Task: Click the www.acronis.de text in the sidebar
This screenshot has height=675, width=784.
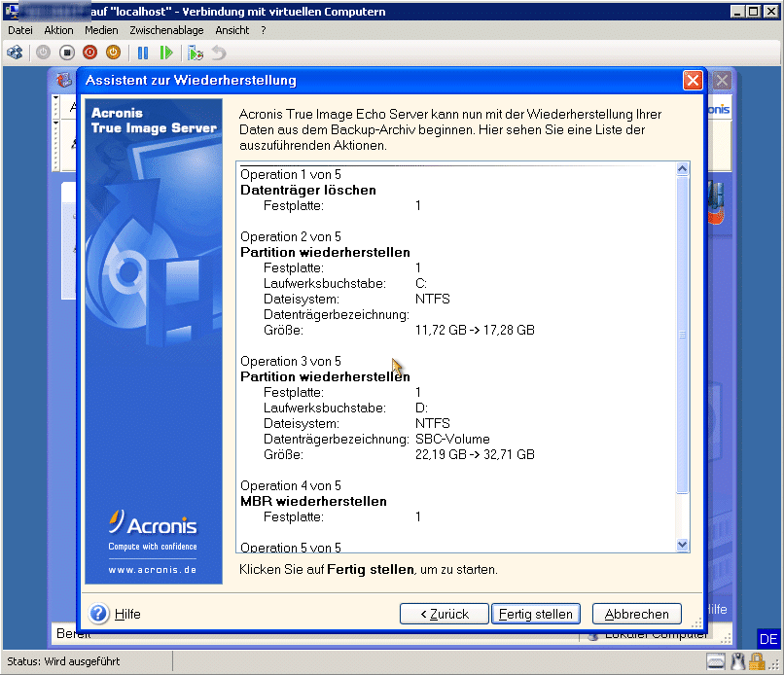Action: [x=153, y=570]
